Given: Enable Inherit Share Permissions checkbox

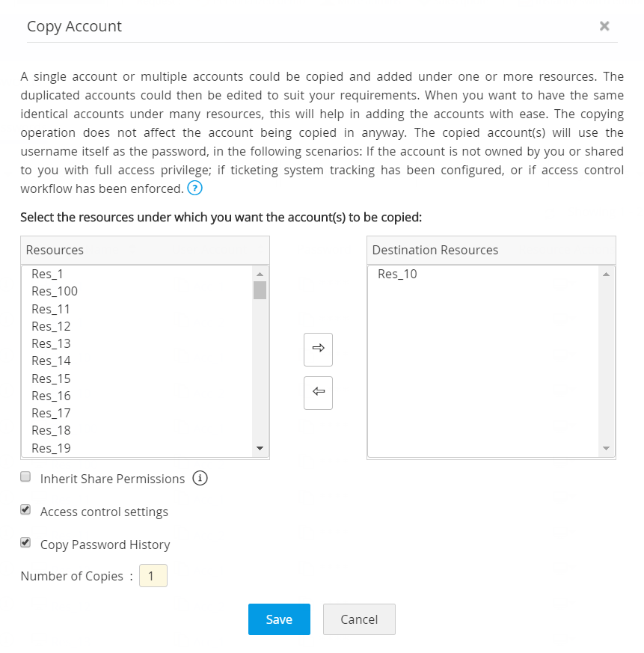Looking at the screenshot, I should coord(25,477).
